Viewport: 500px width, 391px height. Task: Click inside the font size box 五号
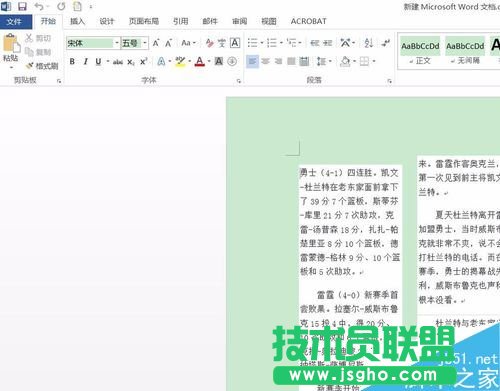[x=132, y=43]
